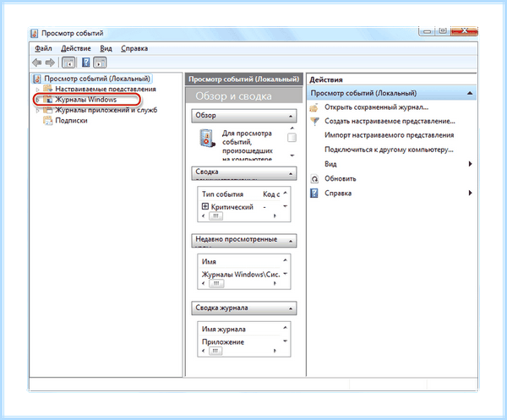Image resolution: width=507 pixels, height=420 pixels.
Task: Toggle the console tree pane toolbar icon
Action: pos(68,63)
